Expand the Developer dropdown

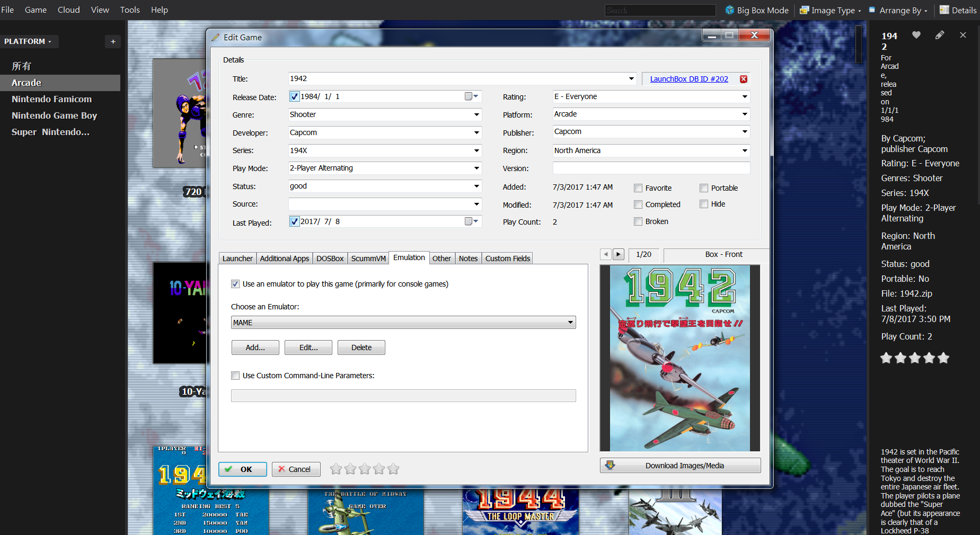tap(476, 132)
